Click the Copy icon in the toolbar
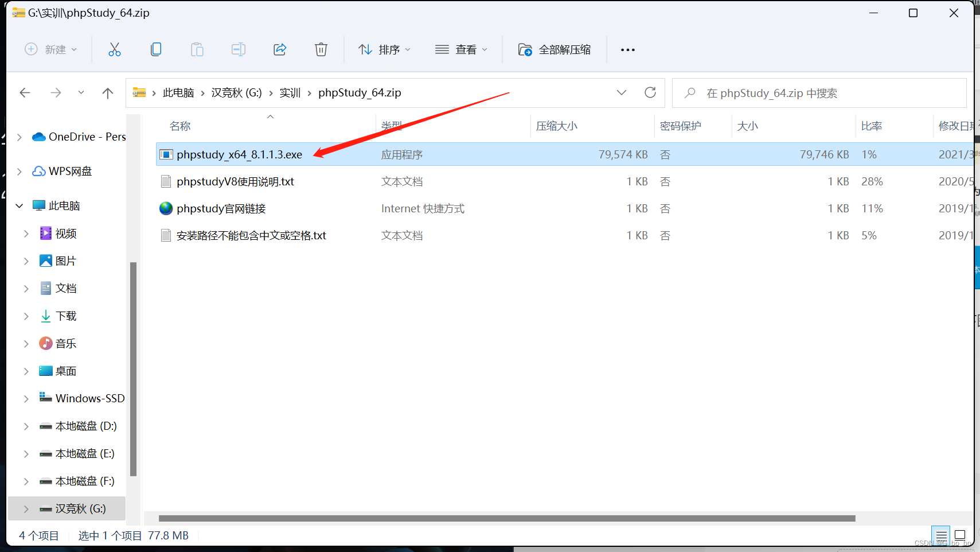 156,49
